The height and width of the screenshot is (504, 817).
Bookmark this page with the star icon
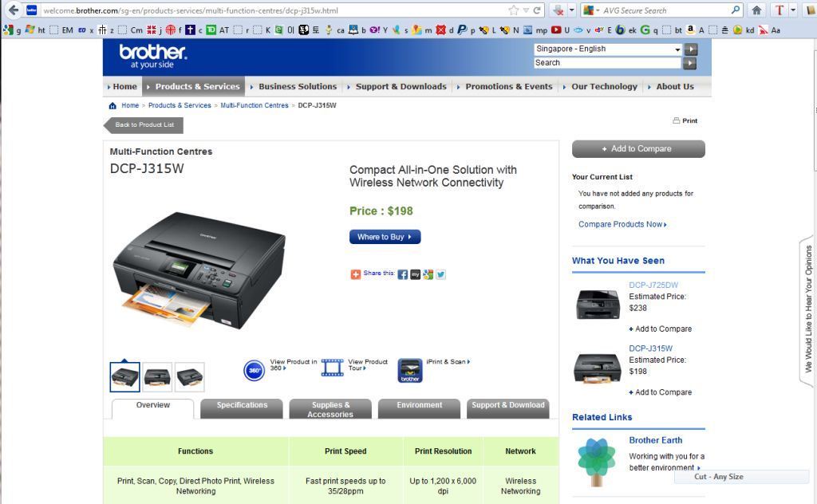tap(514, 10)
